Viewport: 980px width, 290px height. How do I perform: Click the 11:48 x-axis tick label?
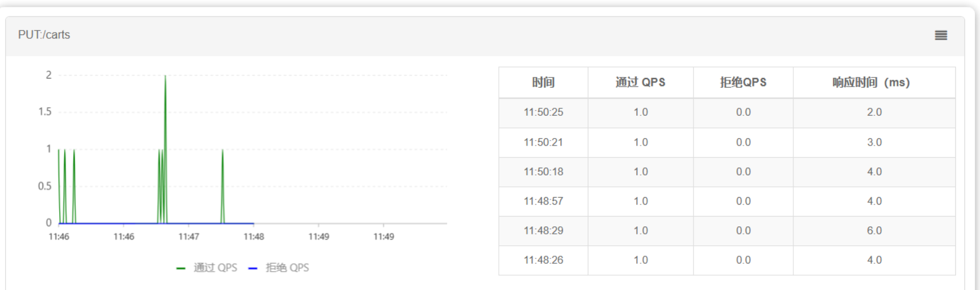[254, 237]
